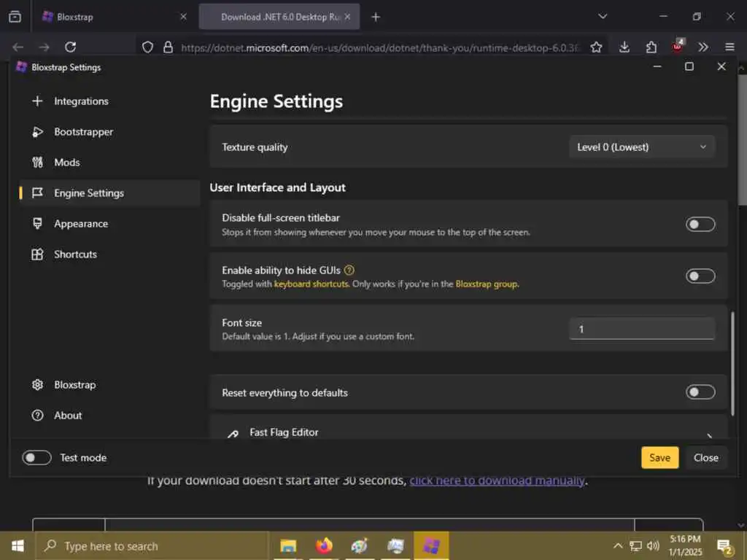This screenshot has width=747, height=560.
Task: Bookmark this page with the star icon
Action: tap(596, 47)
